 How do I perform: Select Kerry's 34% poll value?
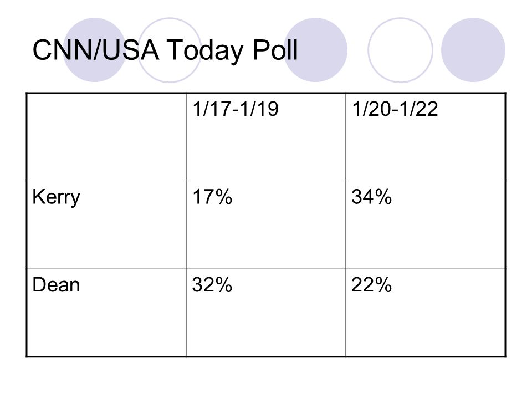tap(372, 197)
